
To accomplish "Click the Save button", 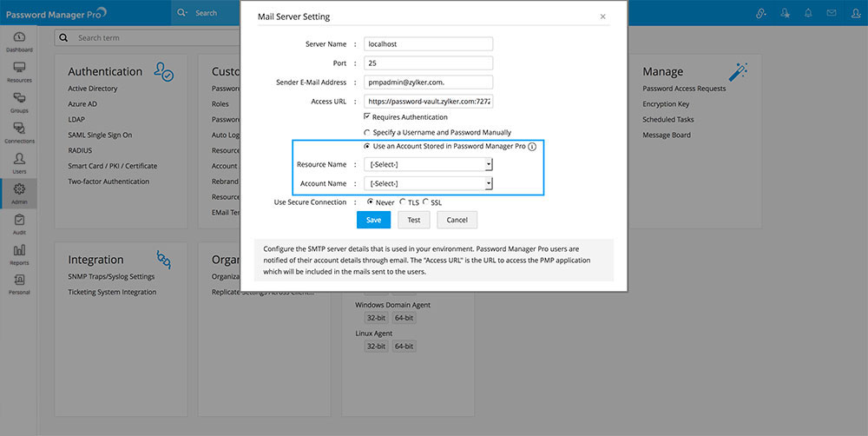I will [x=373, y=220].
